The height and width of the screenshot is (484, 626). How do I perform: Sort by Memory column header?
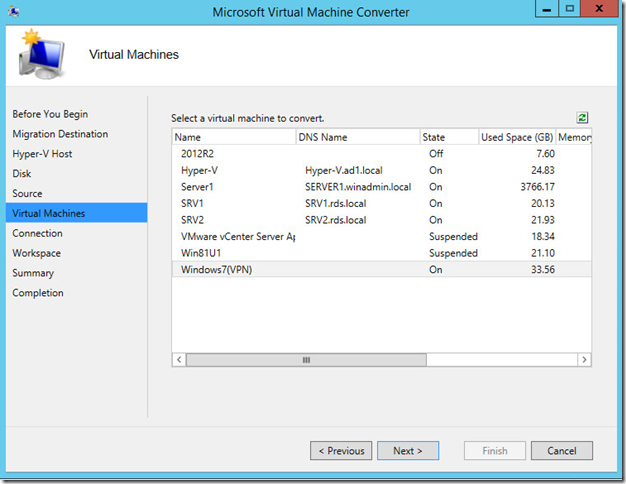click(574, 137)
